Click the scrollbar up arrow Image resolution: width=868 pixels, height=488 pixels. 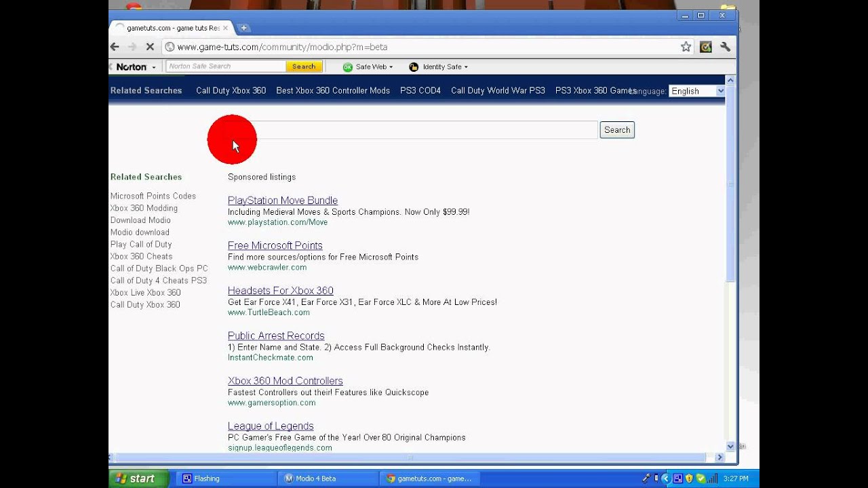730,81
